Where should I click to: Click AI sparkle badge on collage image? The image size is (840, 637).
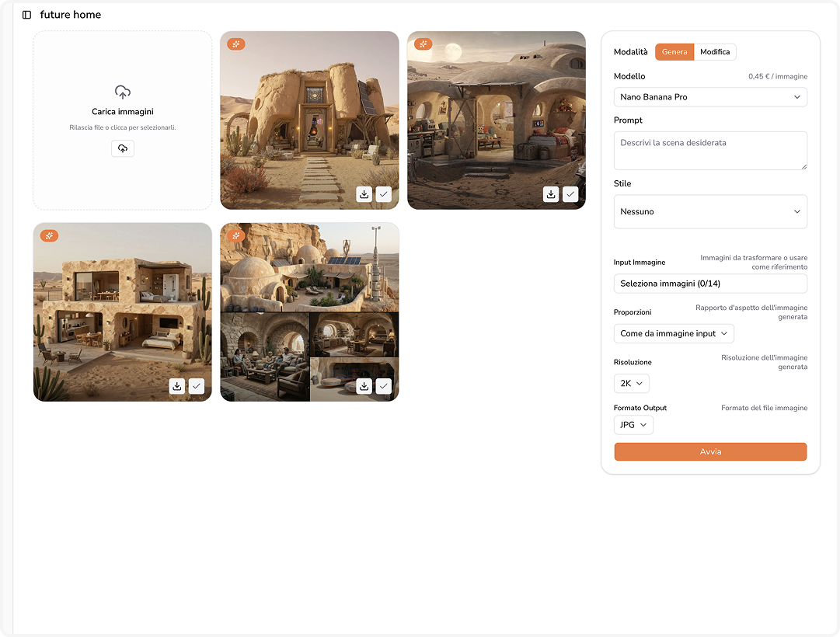click(x=236, y=235)
